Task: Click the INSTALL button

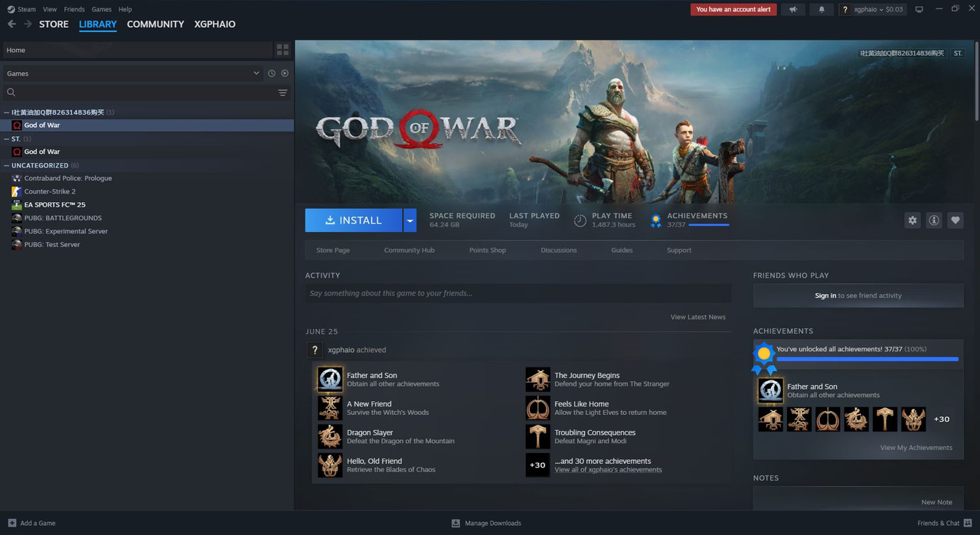Action: click(x=354, y=220)
